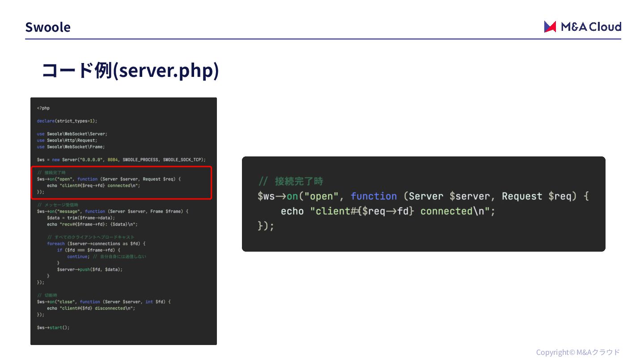Click the copyright text "Copyright© M&Aクラウド"
This screenshot has width=644, height=362.
[x=578, y=352]
